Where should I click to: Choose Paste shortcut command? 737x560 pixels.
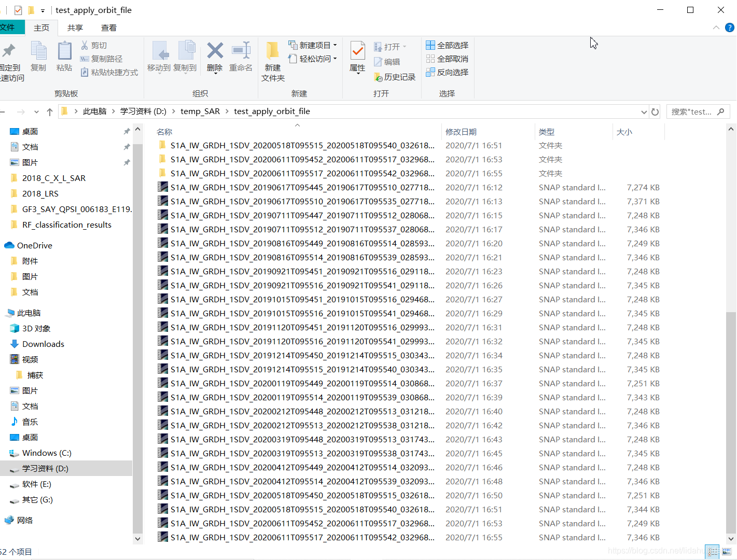[x=109, y=73]
